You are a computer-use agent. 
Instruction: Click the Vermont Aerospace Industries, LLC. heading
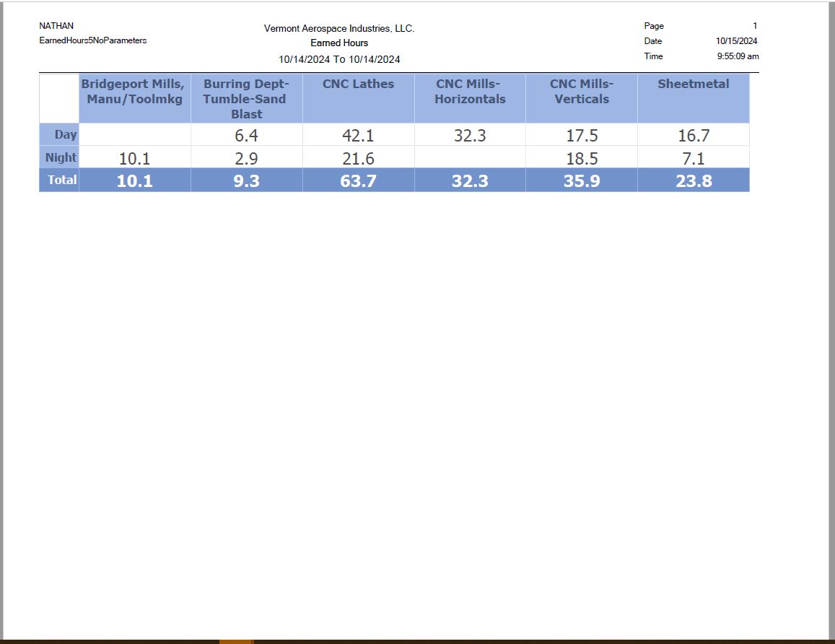point(339,28)
